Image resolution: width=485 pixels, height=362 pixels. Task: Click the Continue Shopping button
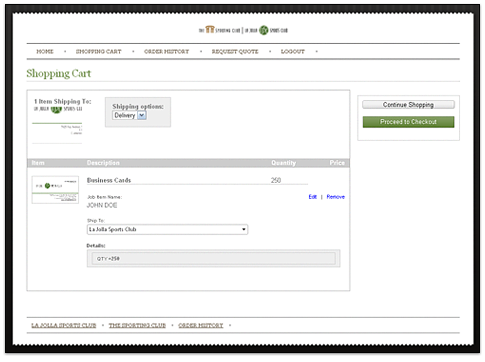pyautogui.click(x=408, y=105)
